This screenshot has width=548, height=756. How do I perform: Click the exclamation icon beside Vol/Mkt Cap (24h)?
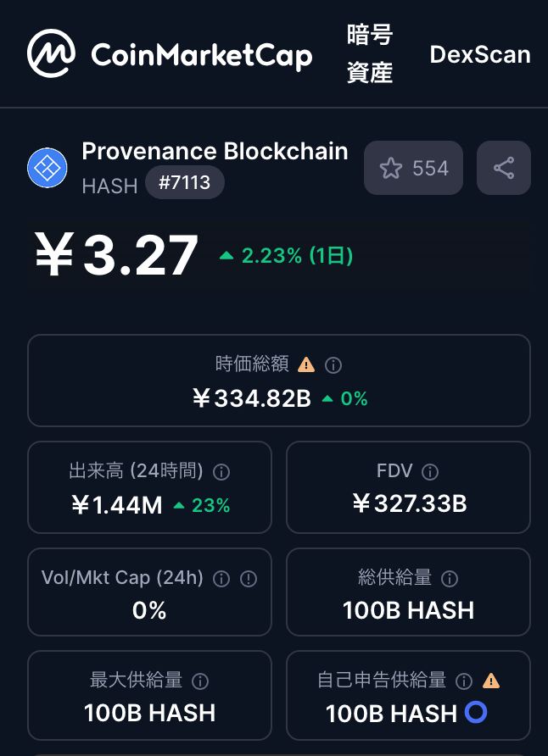[249, 579]
